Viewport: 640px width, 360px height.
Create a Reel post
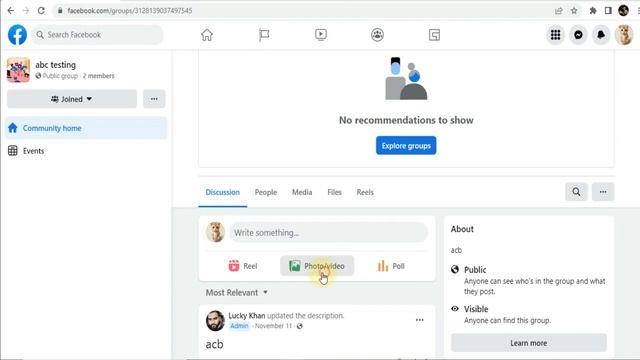pos(243,266)
